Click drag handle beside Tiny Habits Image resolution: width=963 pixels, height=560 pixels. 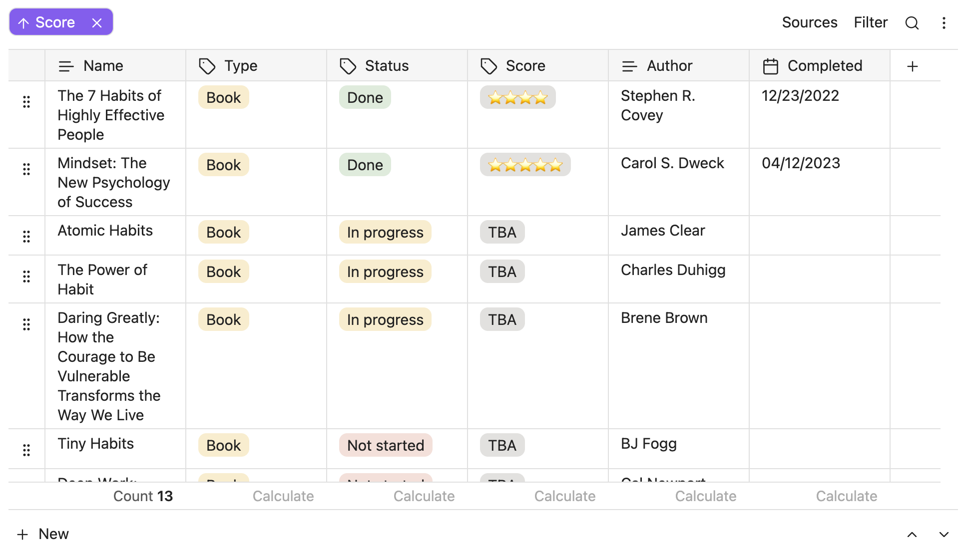(x=26, y=450)
